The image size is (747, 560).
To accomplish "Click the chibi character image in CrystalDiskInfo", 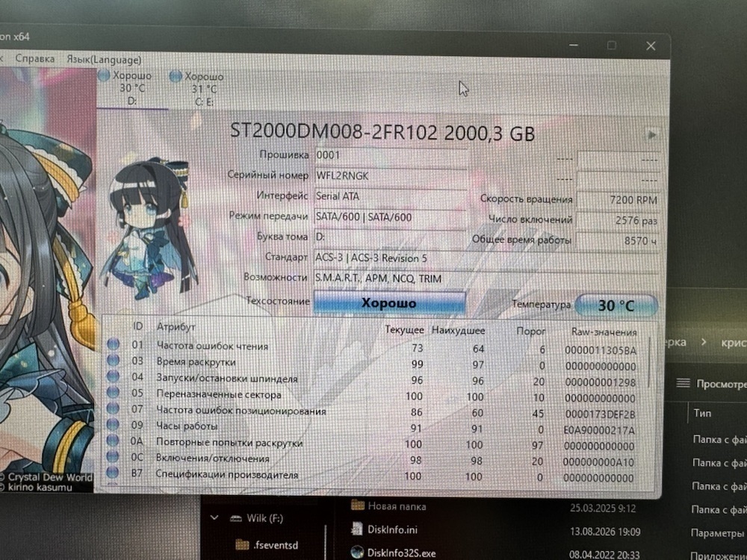I will (151, 229).
